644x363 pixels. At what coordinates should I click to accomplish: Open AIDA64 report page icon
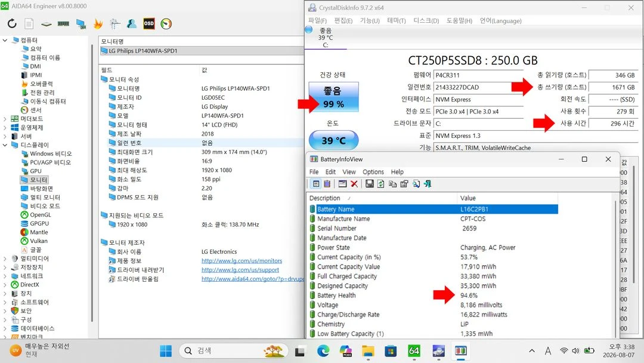pyautogui.click(x=29, y=24)
